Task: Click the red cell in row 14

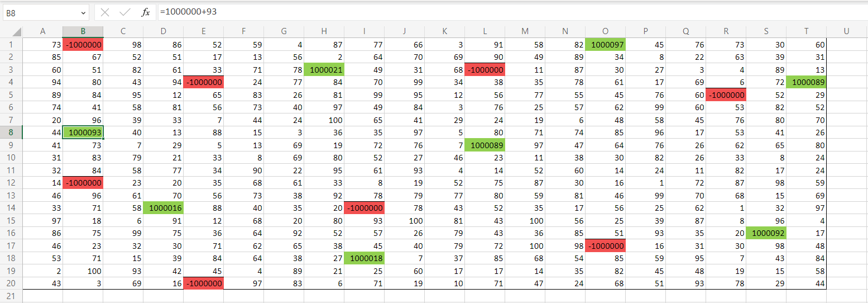Action: click(364, 208)
